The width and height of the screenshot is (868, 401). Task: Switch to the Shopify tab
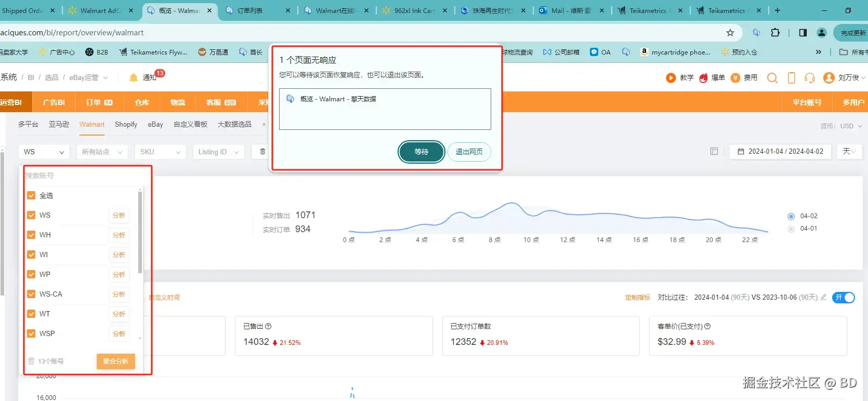[126, 124]
